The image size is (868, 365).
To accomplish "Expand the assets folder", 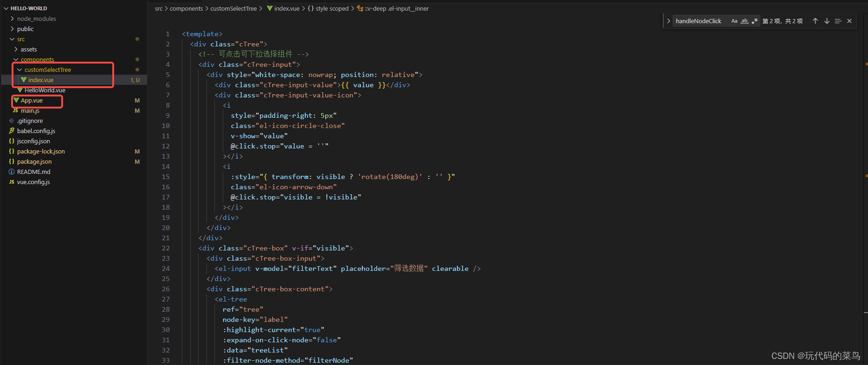I will (16, 49).
